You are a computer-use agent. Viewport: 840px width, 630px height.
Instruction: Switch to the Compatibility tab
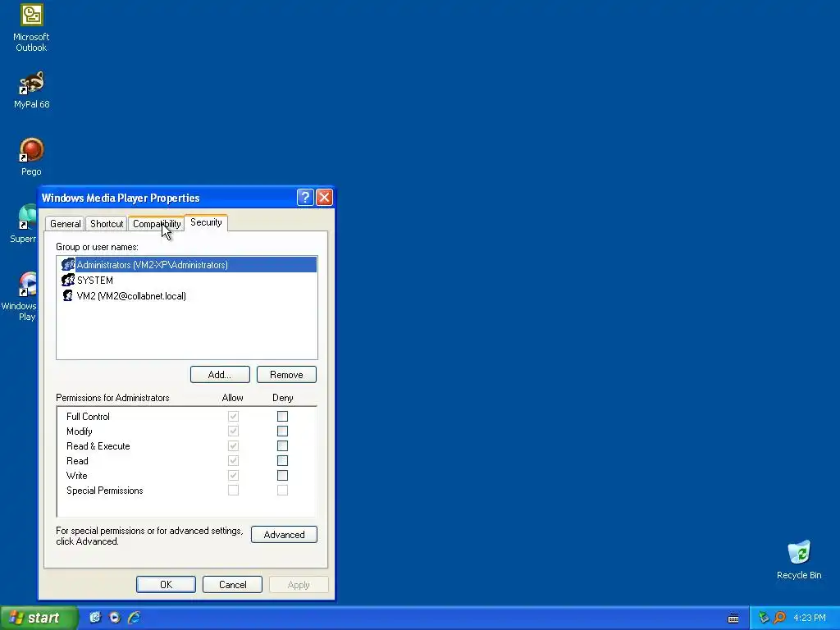click(157, 224)
